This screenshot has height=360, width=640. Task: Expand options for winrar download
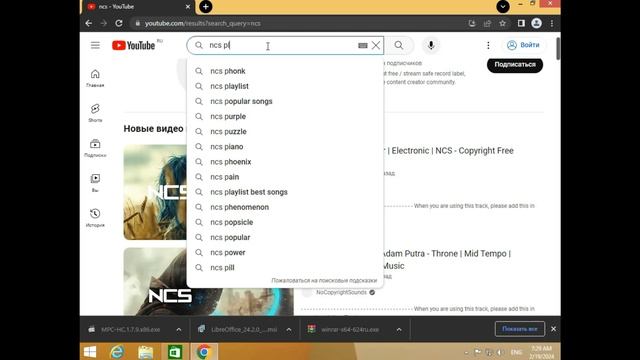coord(399,329)
